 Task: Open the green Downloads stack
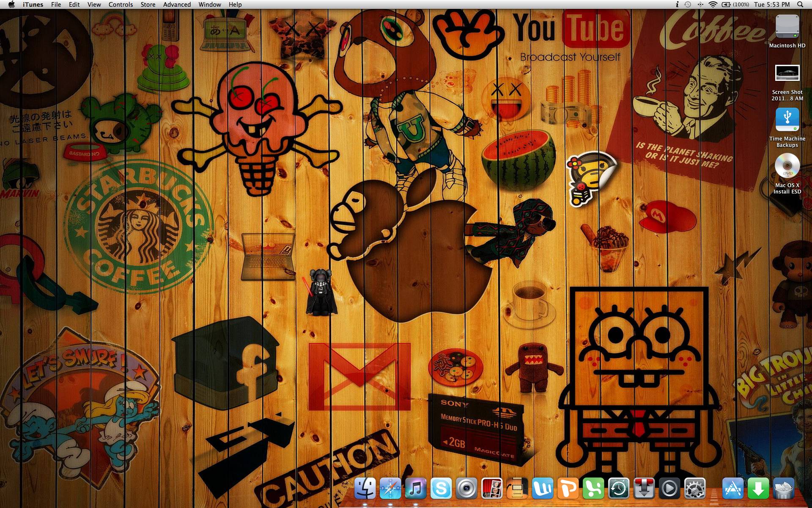pos(758,489)
